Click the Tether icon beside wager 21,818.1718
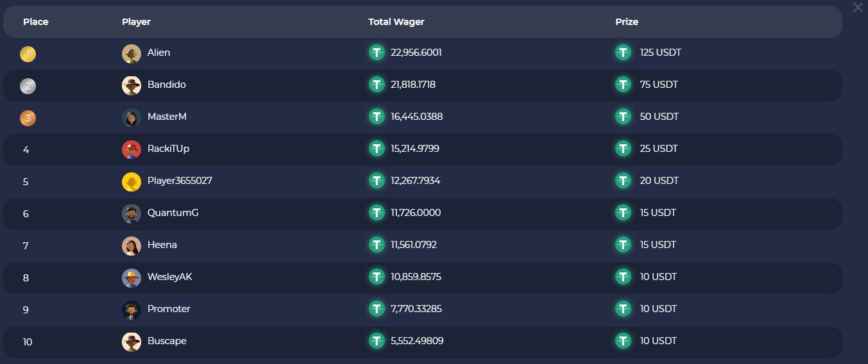The height and width of the screenshot is (364, 868). click(x=377, y=85)
